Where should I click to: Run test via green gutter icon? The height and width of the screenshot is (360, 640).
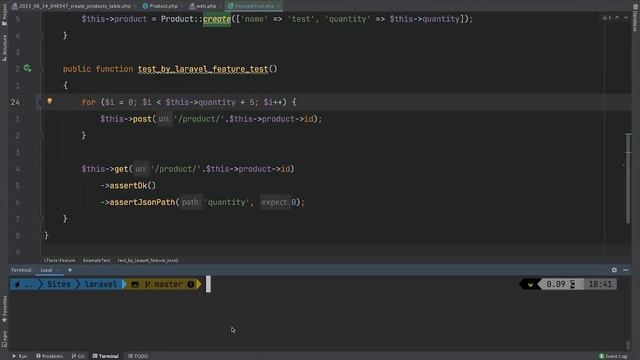point(27,69)
